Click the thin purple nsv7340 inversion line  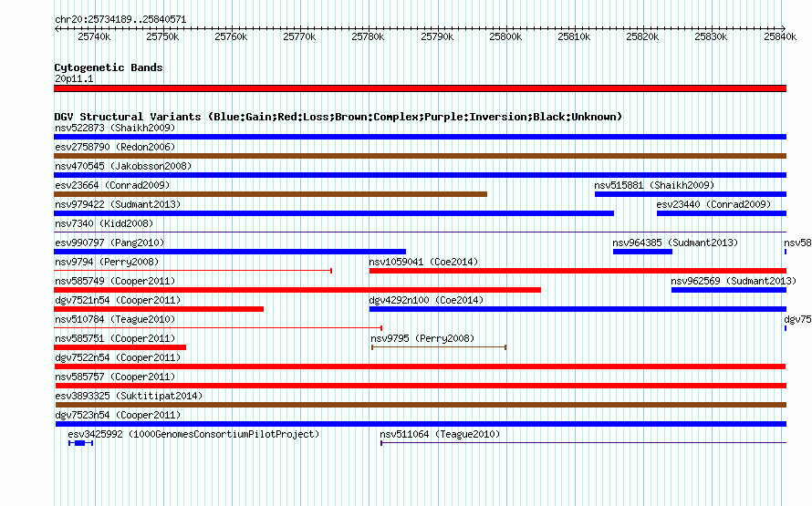(420, 232)
